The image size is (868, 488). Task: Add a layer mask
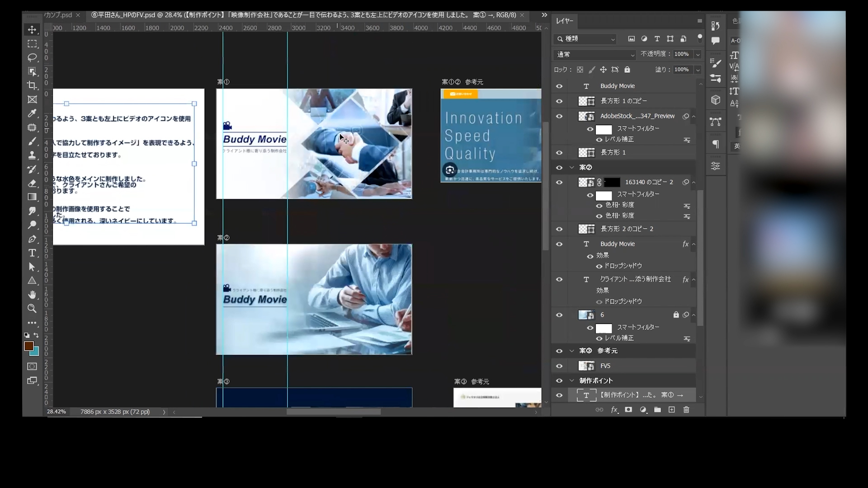[x=628, y=410]
